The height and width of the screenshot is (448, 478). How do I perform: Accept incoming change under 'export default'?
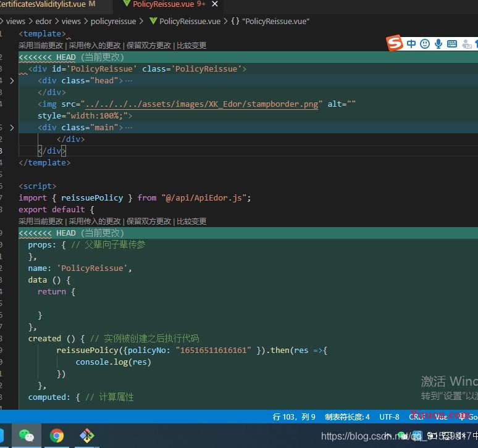click(x=95, y=221)
